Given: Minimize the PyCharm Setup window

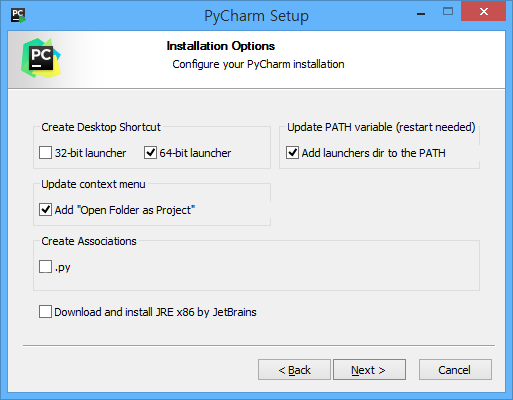Looking at the screenshot, I should [421, 13].
